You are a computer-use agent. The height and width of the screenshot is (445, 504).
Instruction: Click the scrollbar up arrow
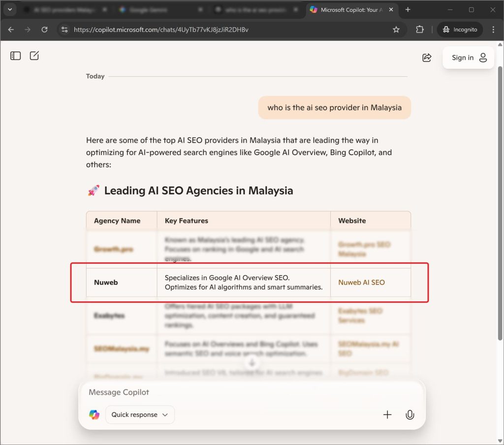(x=500, y=45)
